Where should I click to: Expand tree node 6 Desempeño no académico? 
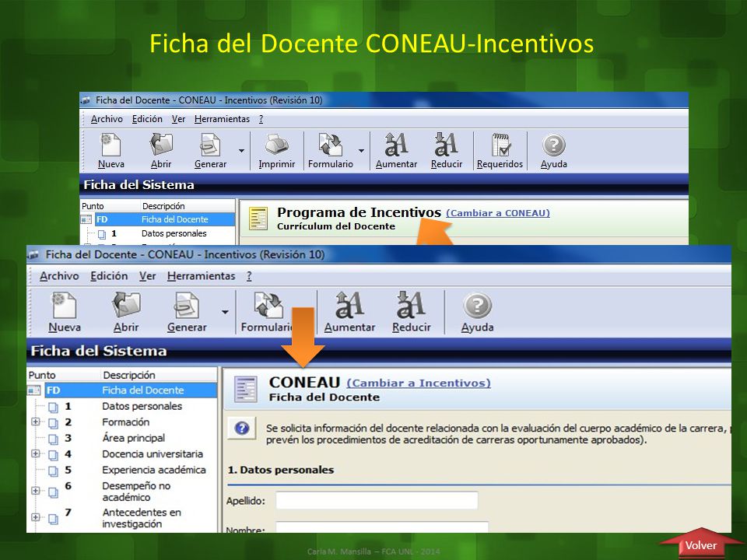tap(35, 491)
